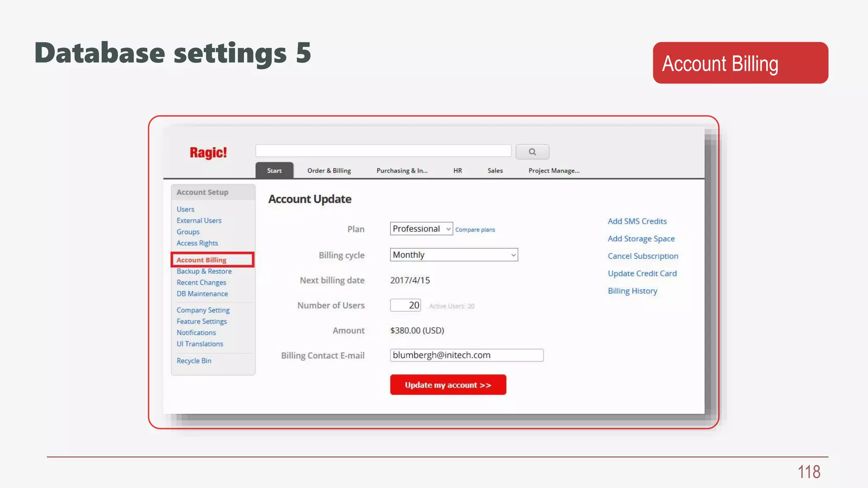Open the Purchasing & In... tab

pos(402,170)
